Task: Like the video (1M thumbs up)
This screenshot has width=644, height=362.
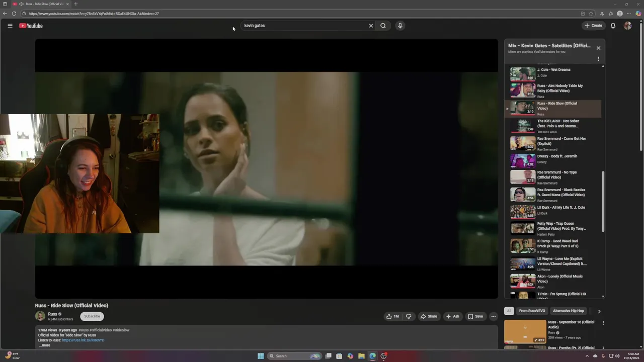Action: tap(392, 316)
